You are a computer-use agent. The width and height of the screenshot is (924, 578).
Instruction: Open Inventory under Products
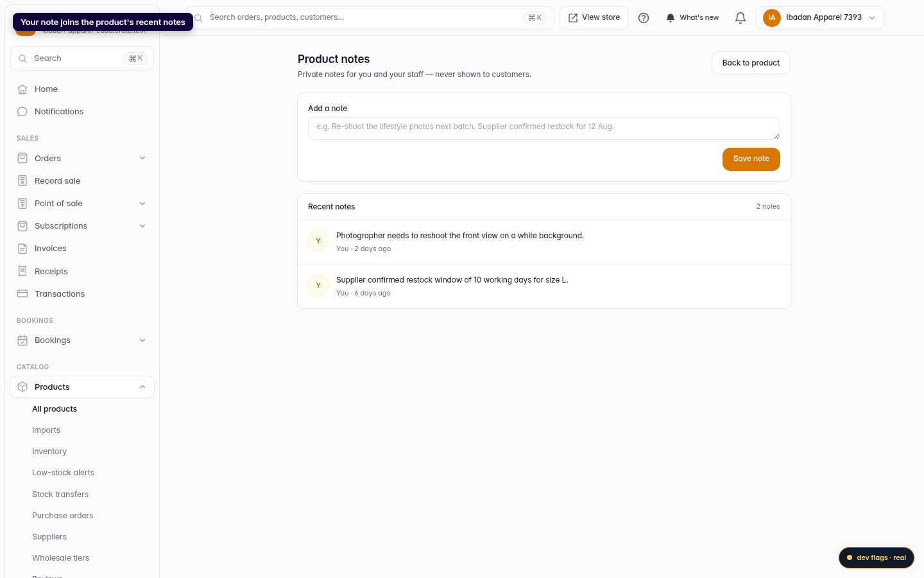point(49,451)
